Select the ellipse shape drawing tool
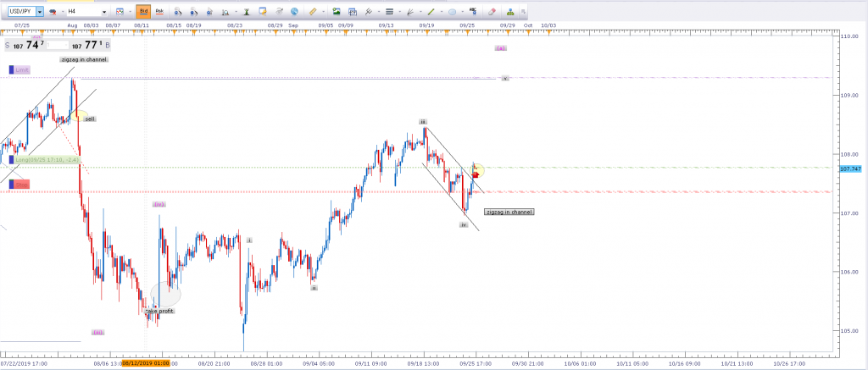Viewport: 868px width, 370px height. click(453, 13)
